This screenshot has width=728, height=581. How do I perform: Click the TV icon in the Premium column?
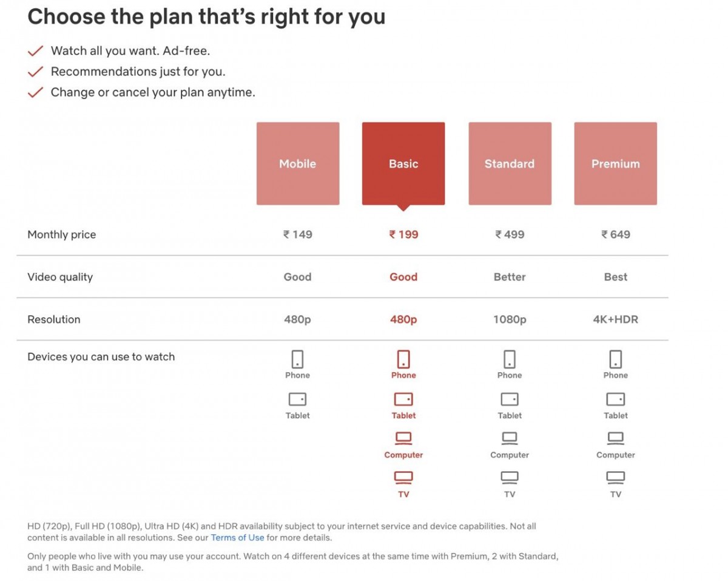616,478
